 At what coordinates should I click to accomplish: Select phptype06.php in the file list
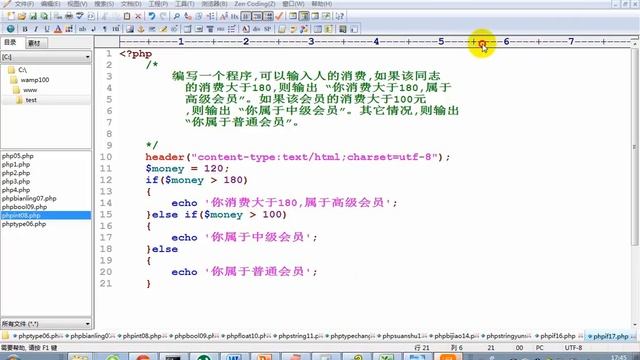[24, 224]
